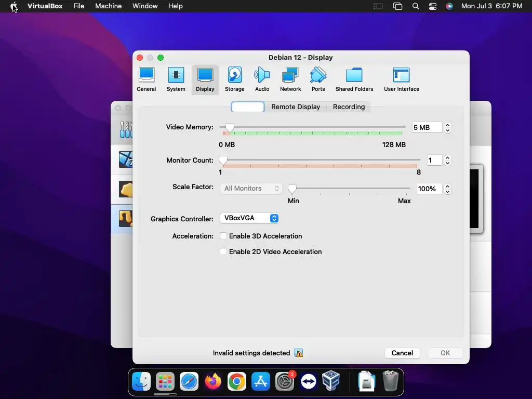This screenshot has height=399, width=532.
Task: Click the date and time in menu bar
Action: coord(491,6)
